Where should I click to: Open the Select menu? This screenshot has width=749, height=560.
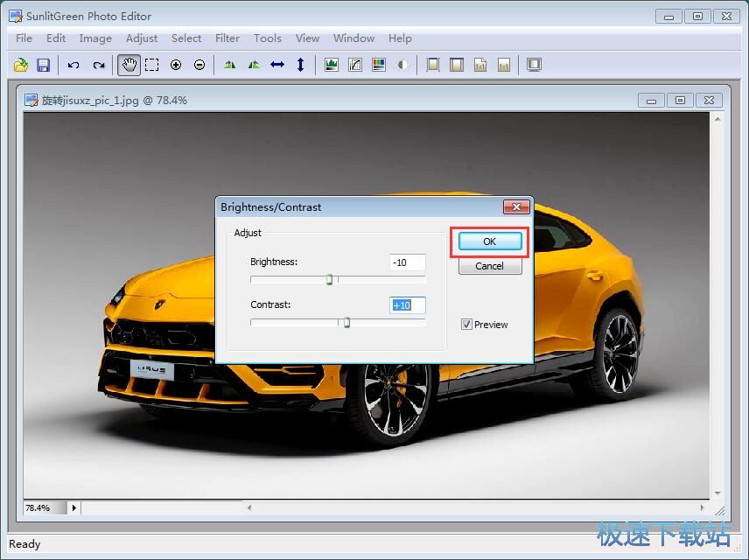point(186,38)
